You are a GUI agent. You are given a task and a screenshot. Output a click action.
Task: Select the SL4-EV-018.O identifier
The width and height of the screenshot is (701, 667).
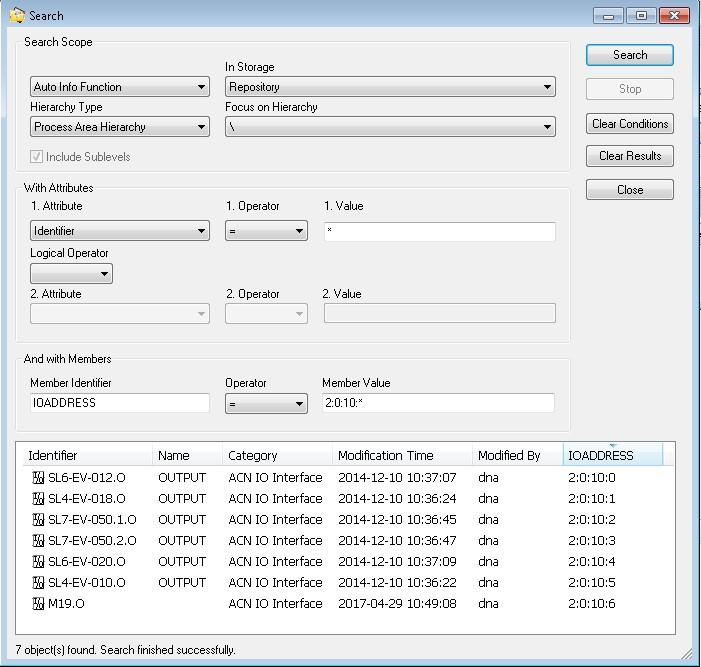[x=87, y=498]
